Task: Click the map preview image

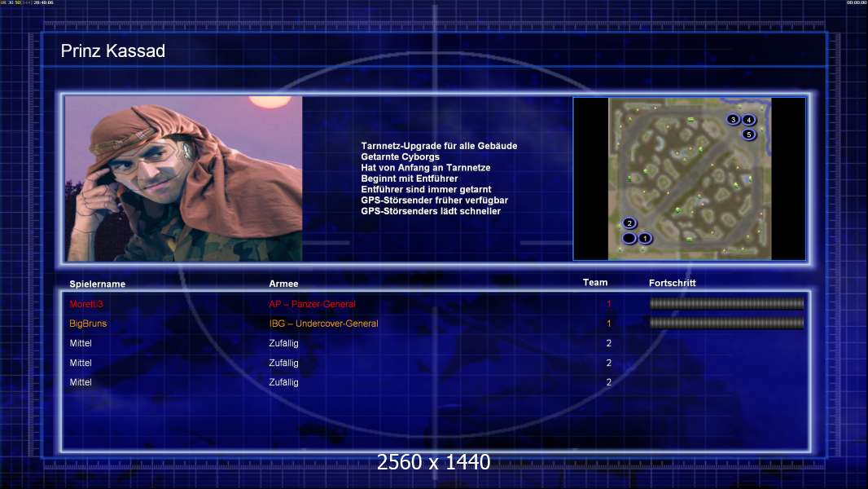Action: 689,178
